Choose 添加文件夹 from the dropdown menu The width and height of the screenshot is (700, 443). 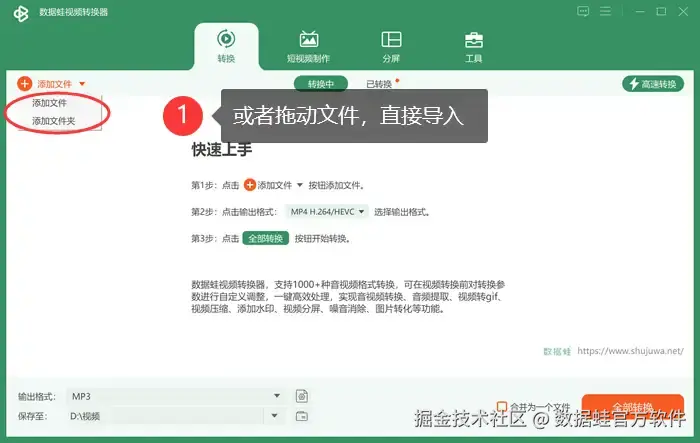[x=54, y=121]
